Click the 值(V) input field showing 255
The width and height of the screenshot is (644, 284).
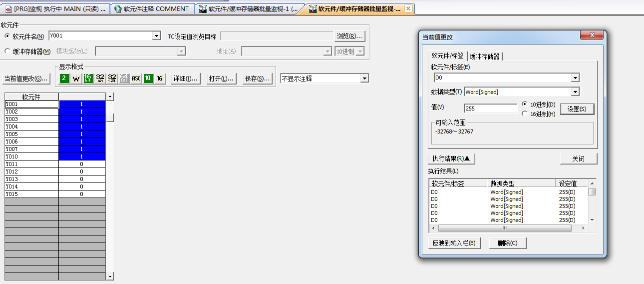coord(490,108)
